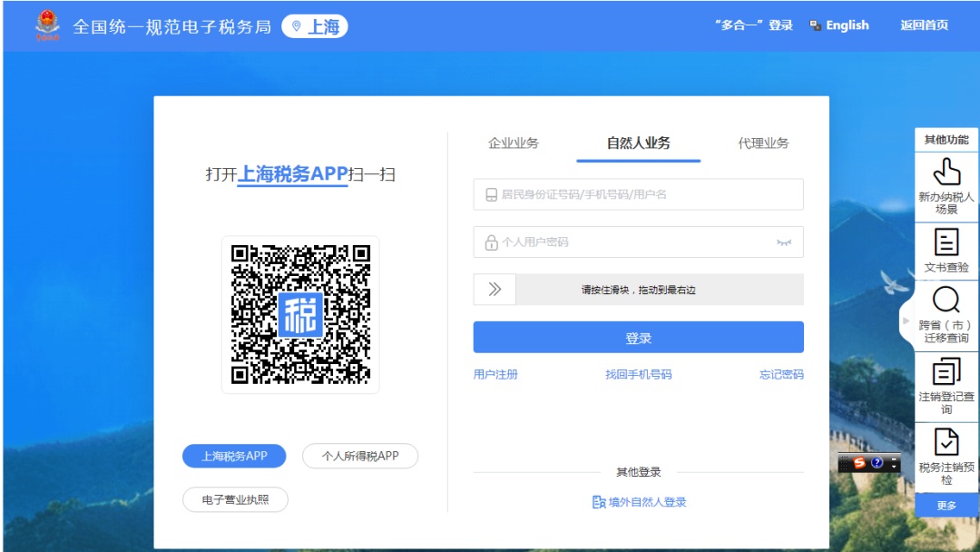This screenshot has height=552, width=980.
Task: Open the 忘记密码 link
Action: (x=781, y=374)
